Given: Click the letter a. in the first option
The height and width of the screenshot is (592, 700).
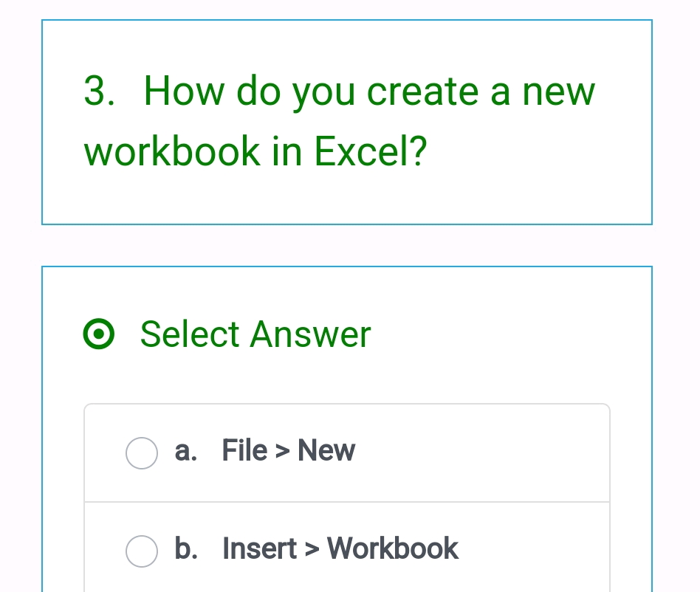Looking at the screenshot, I should [186, 450].
